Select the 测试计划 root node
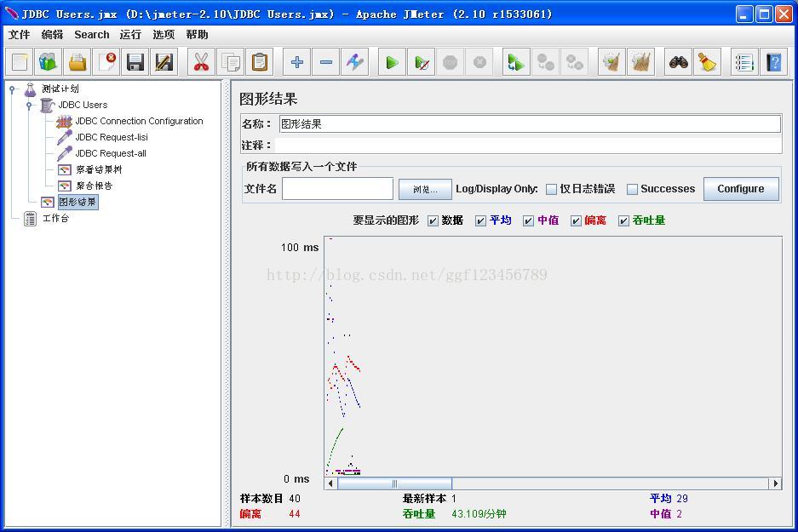Image resolution: width=798 pixels, height=532 pixels. (x=60, y=89)
